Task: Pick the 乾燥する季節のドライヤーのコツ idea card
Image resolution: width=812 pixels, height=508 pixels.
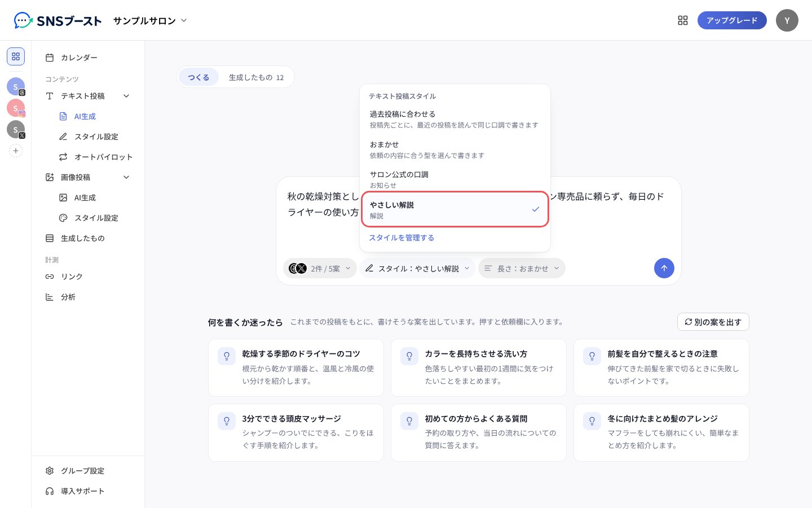Action: point(296,368)
